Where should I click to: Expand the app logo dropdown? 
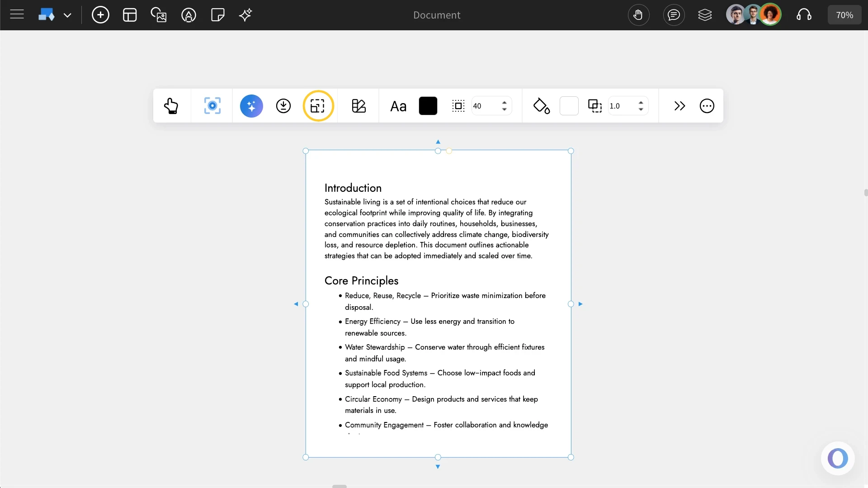pos(68,15)
